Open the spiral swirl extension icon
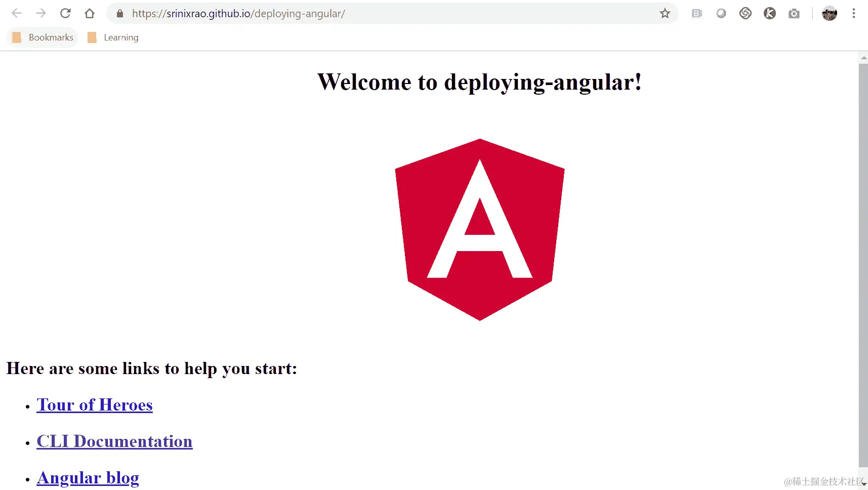868x490 pixels. coord(746,14)
